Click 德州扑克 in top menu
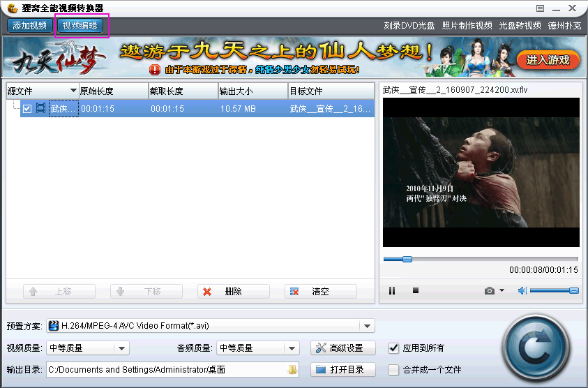The height and width of the screenshot is (388, 588). click(x=564, y=26)
